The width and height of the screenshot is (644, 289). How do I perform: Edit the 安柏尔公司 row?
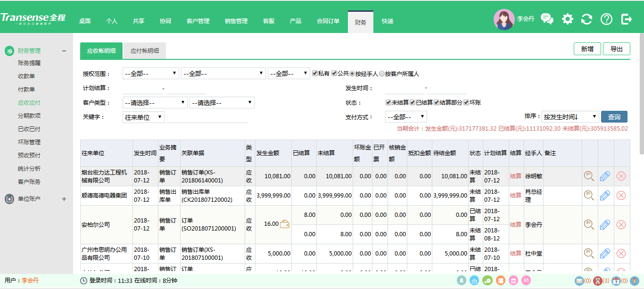coord(605,224)
